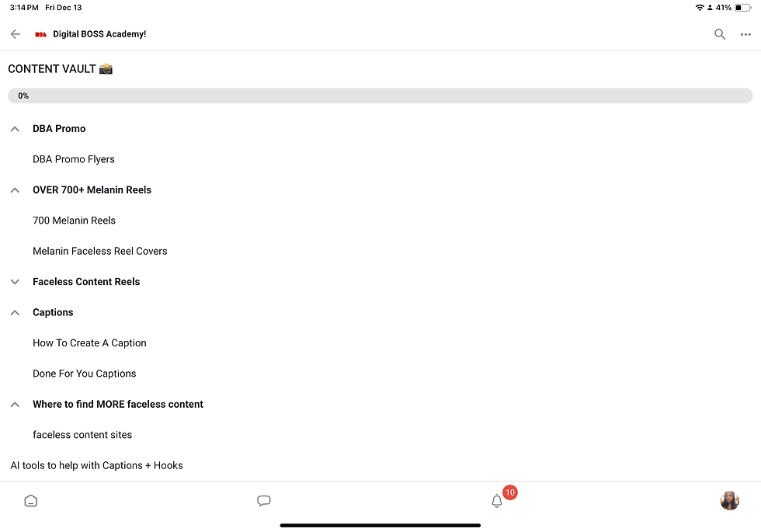Select the Faceless Content Reels section title
The image size is (761, 532).
tap(86, 281)
